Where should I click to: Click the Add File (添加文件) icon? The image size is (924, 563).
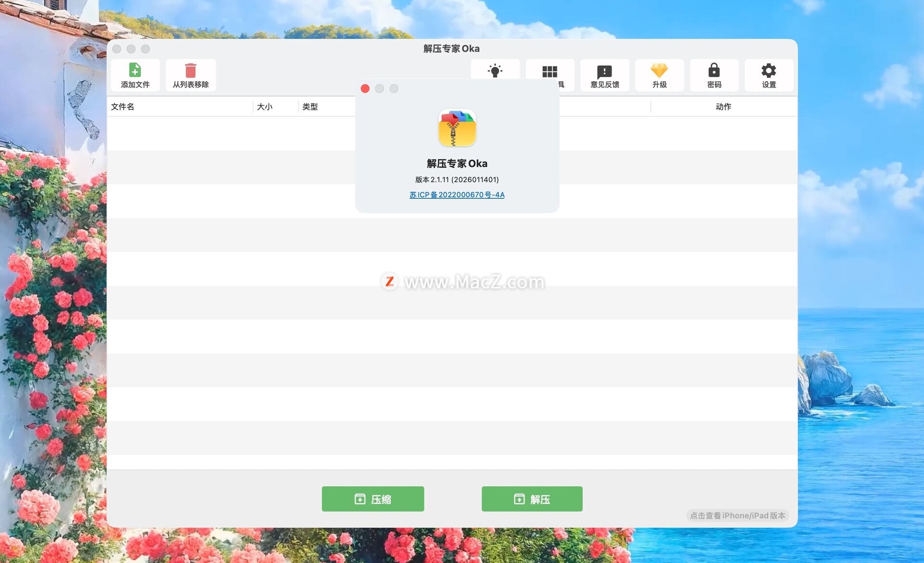[x=135, y=70]
